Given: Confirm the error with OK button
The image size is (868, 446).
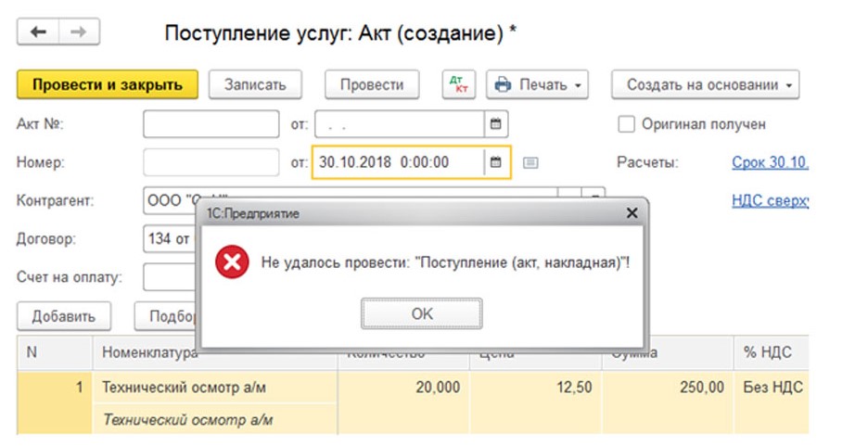Looking at the screenshot, I should point(422,314).
